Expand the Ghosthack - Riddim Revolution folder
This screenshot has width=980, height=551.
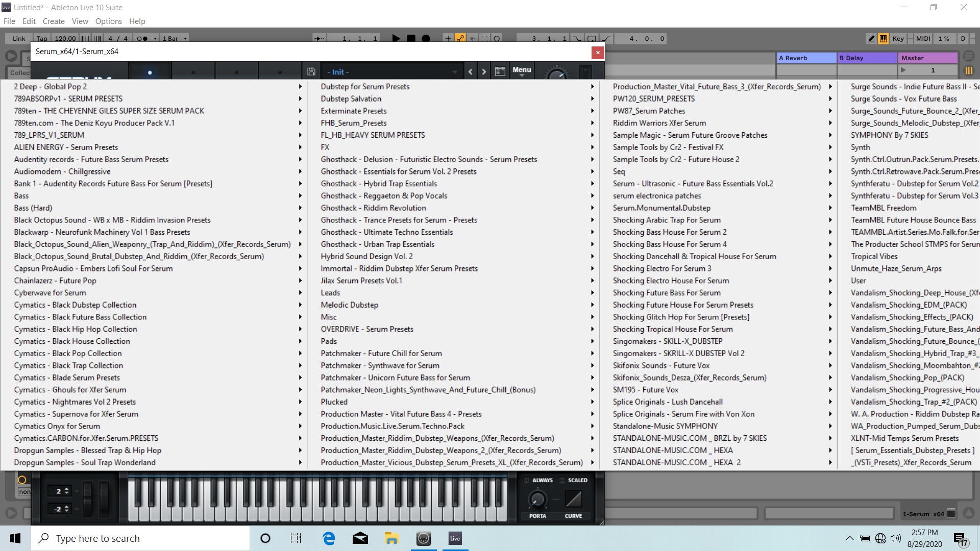(373, 208)
